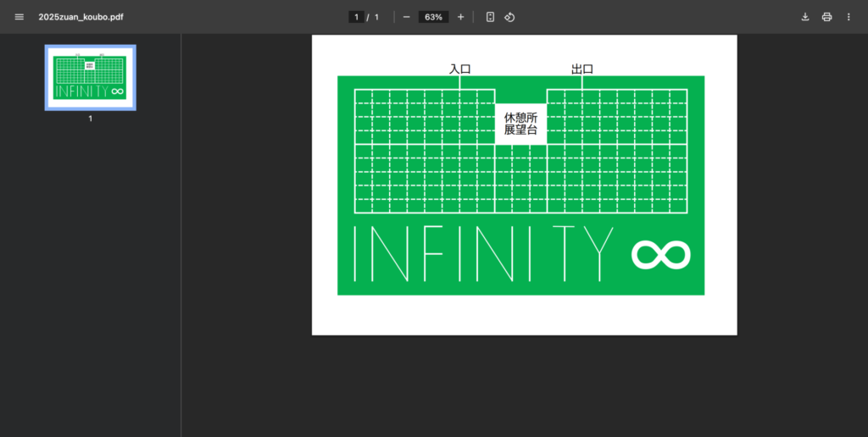868x437 pixels.
Task: Click the total page count 1
Action: click(377, 17)
